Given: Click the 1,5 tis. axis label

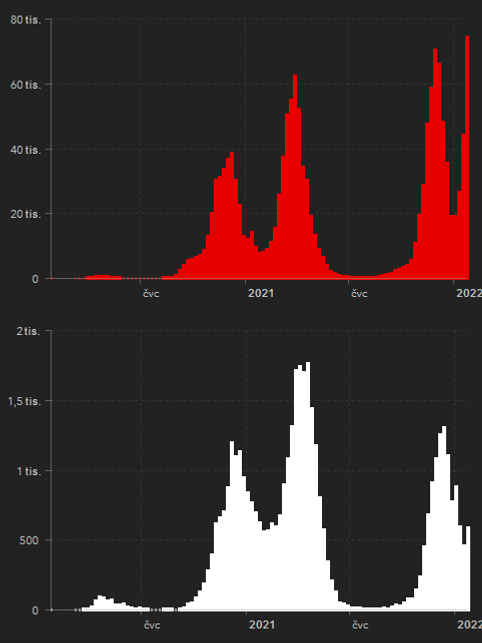Looking at the screenshot, I should [25, 401].
